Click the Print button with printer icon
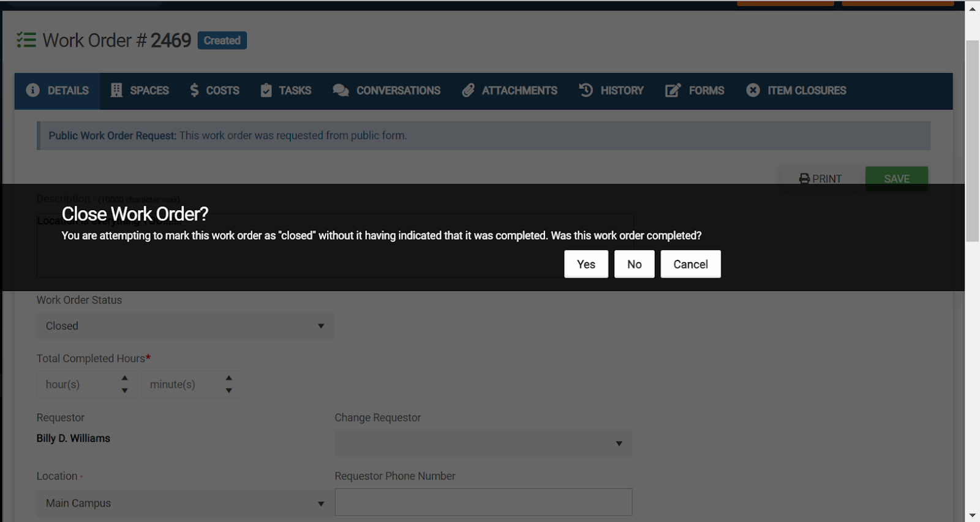The width and height of the screenshot is (980, 522). tap(820, 179)
